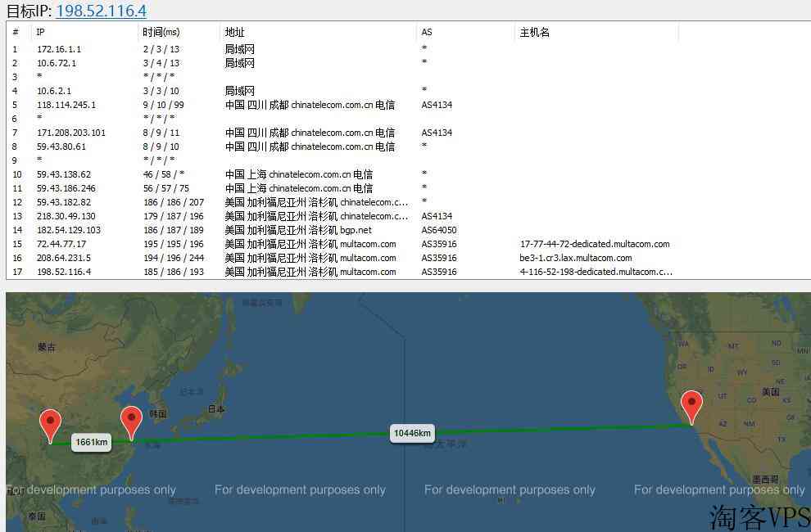Click hostname 4-116-52-198-dedicated.multacom.c...
Screen dimensions: 811x532
[x=596, y=273]
